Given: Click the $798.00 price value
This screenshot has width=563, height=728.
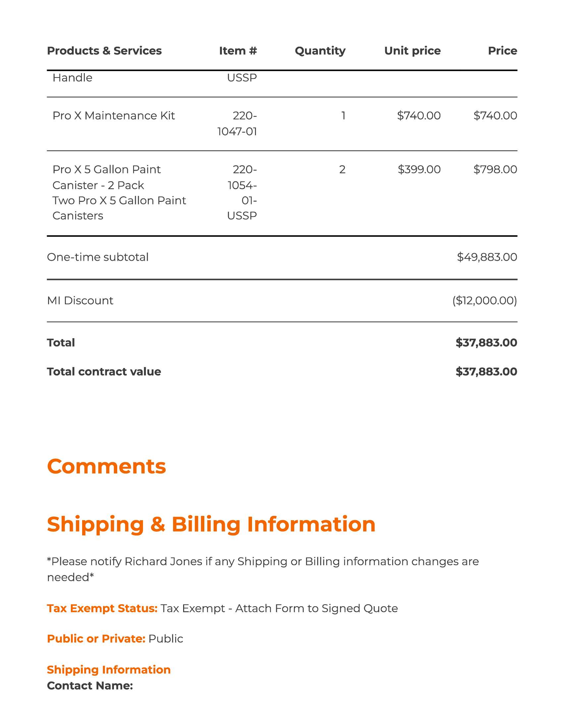Looking at the screenshot, I should click(x=495, y=169).
